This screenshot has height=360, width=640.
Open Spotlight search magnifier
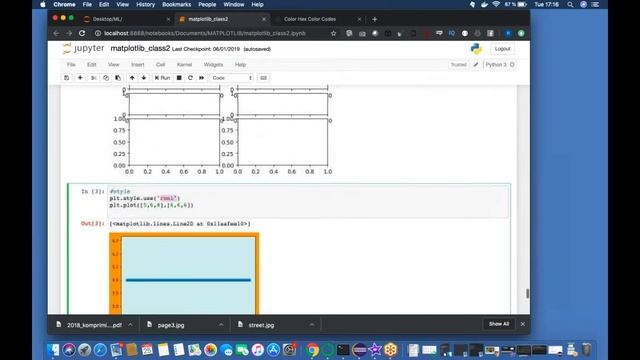570,4
